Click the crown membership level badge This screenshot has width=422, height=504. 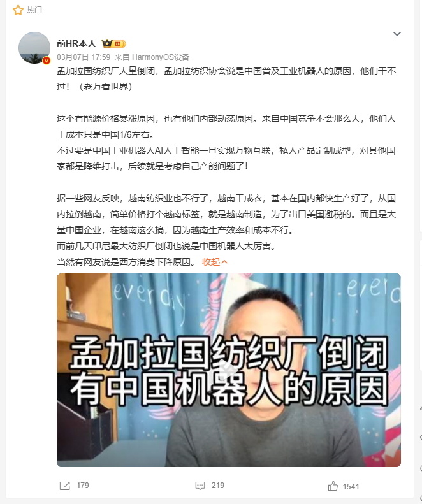113,43
